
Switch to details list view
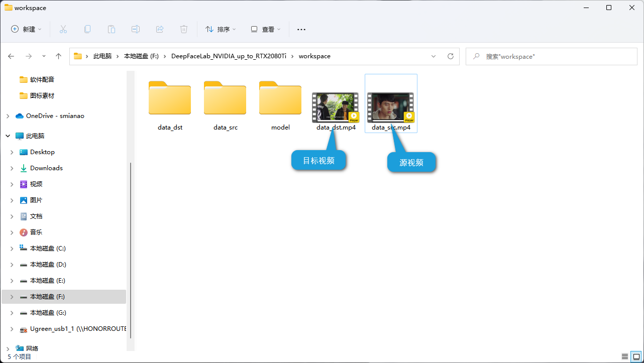click(624, 356)
